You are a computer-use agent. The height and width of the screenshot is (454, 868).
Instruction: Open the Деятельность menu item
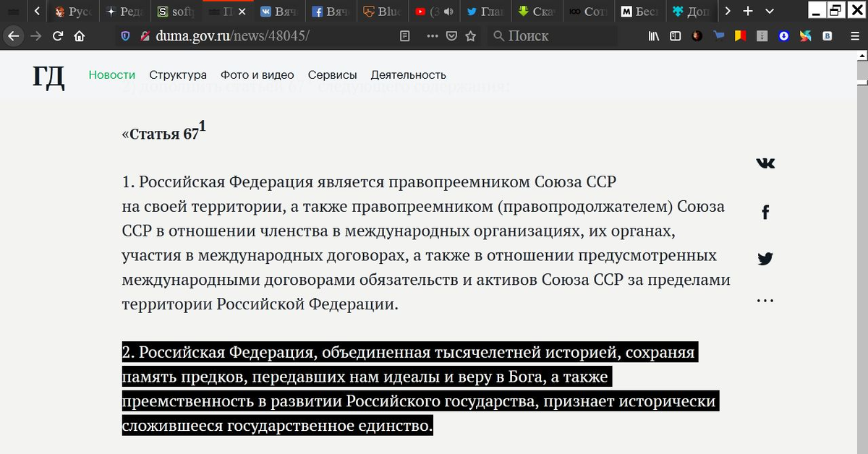[409, 74]
